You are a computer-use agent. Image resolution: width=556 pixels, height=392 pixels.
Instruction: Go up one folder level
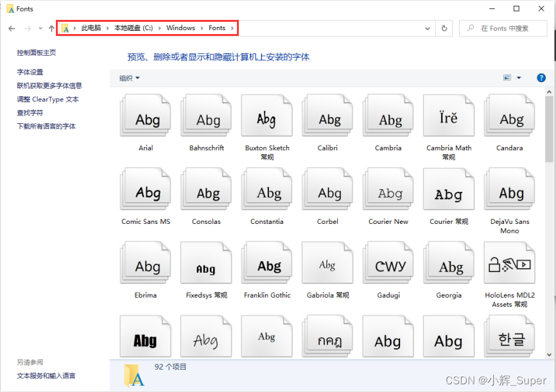[52, 28]
